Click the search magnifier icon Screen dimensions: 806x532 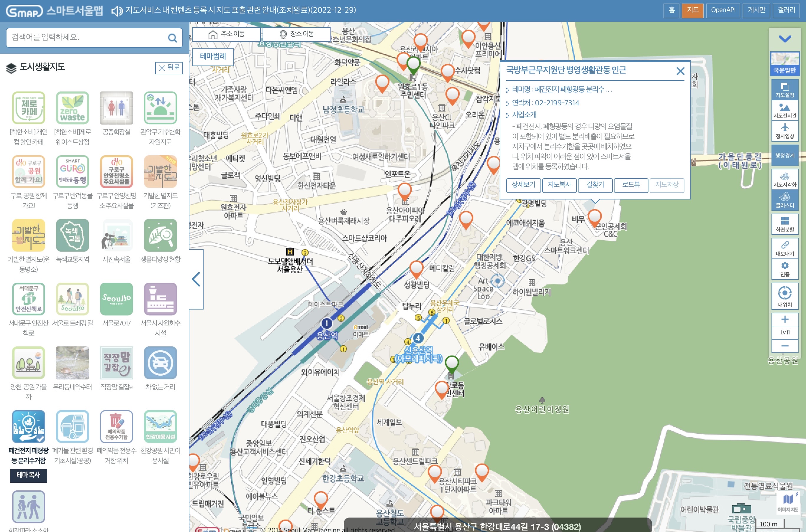tap(172, 38)
